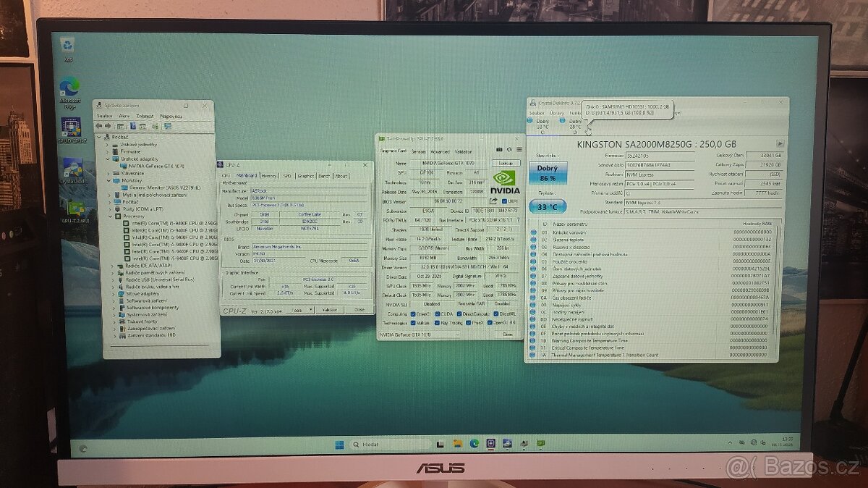This screenshot has height=488, width=868.
Task: Open the Sensors tab in GPU-Z
Action: [x=417, y=152]
